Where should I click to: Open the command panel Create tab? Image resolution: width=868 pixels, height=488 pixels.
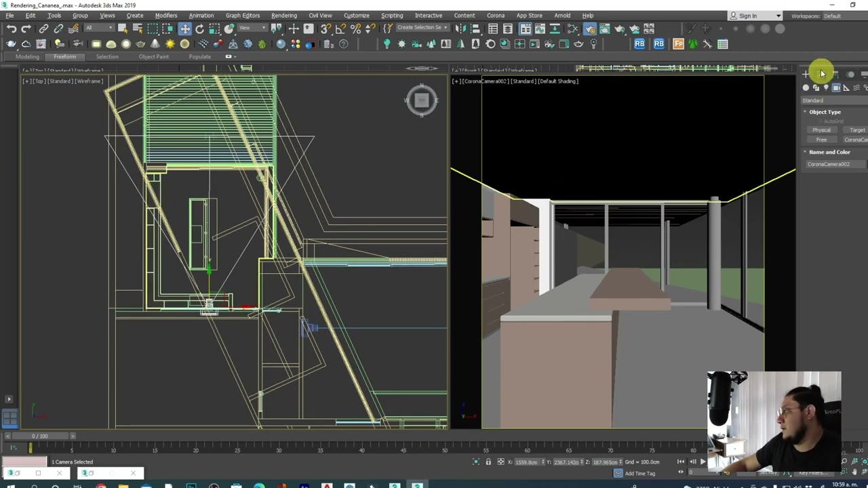[x=805, y=75]
